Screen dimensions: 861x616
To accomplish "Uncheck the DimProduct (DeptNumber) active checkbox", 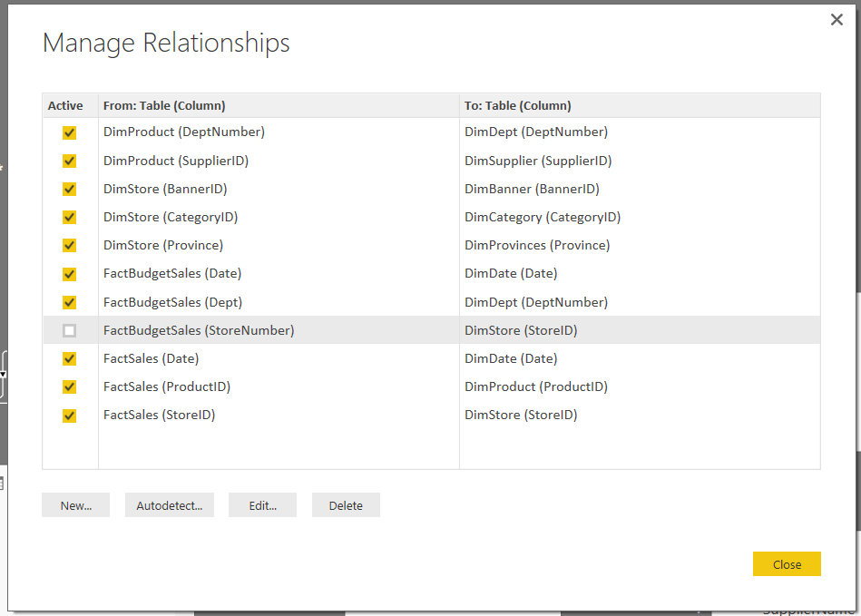I will click(x=69, y=132).
